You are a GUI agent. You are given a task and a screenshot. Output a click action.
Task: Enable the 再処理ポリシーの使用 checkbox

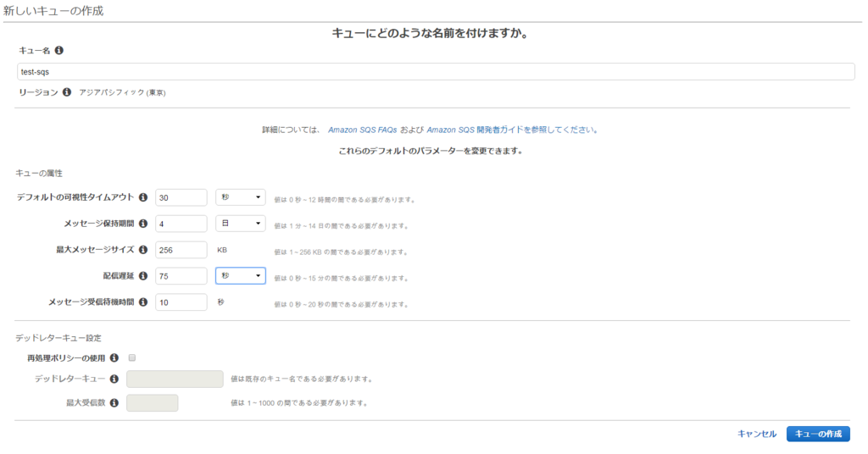[132, 357]
